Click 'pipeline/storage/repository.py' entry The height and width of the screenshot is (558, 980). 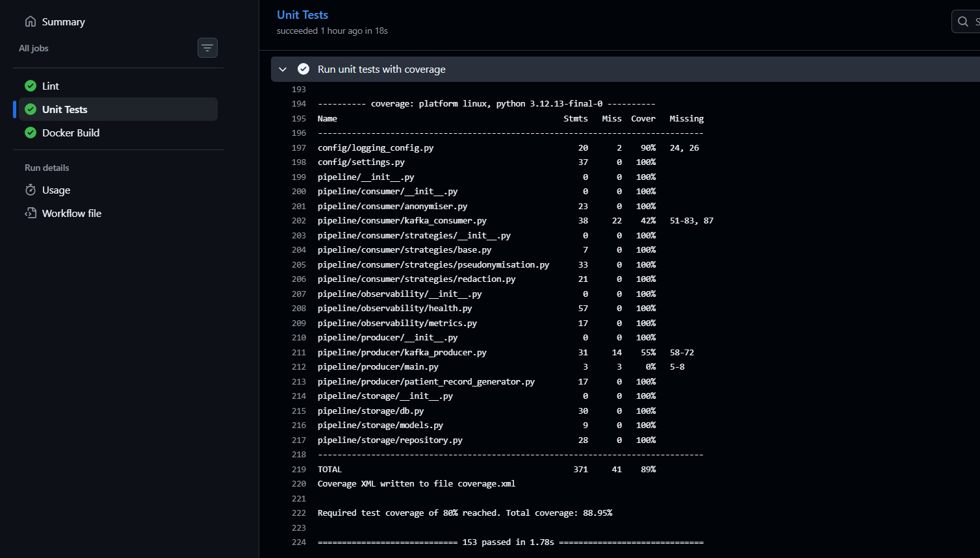coord(390,440)
